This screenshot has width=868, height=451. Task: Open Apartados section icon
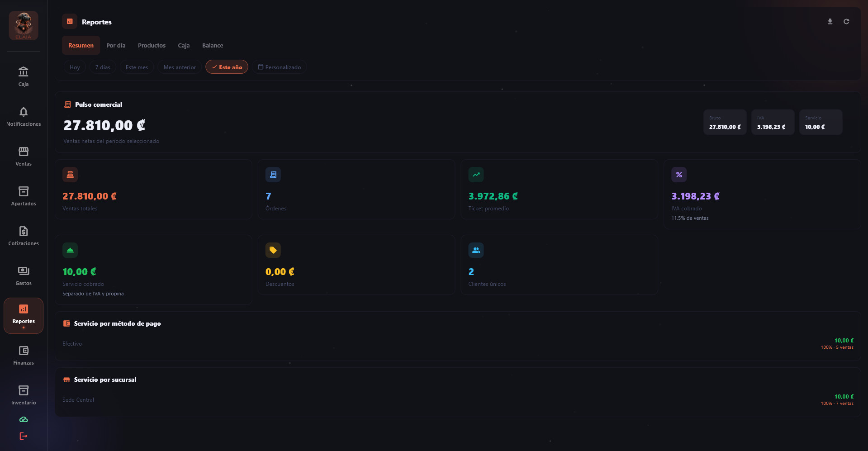pos(24,191)
